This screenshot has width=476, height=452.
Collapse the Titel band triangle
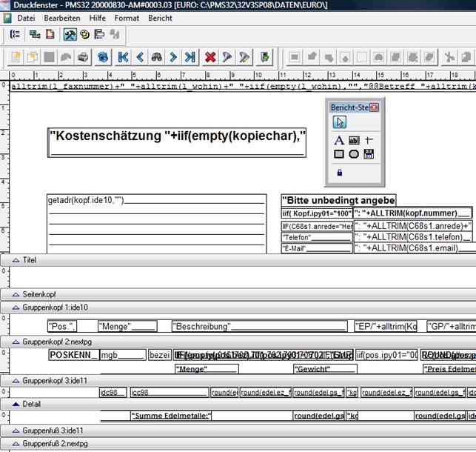point(15,260)
